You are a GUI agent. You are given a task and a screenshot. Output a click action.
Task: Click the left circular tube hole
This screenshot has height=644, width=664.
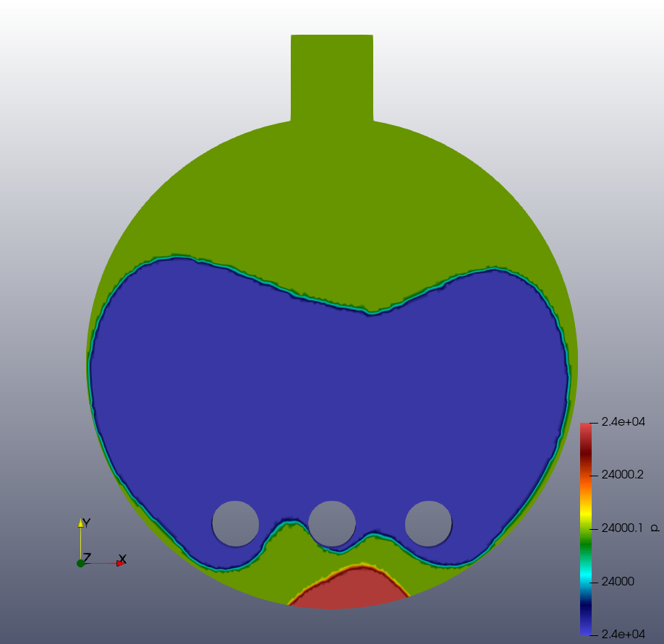[236, 524]
